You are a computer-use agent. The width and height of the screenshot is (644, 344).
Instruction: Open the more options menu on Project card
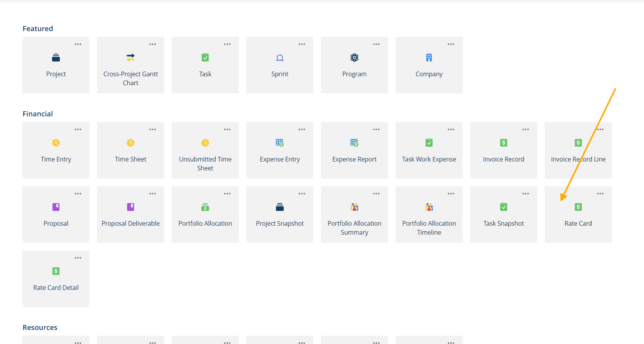pyautogui.click(x=78, y=44)
